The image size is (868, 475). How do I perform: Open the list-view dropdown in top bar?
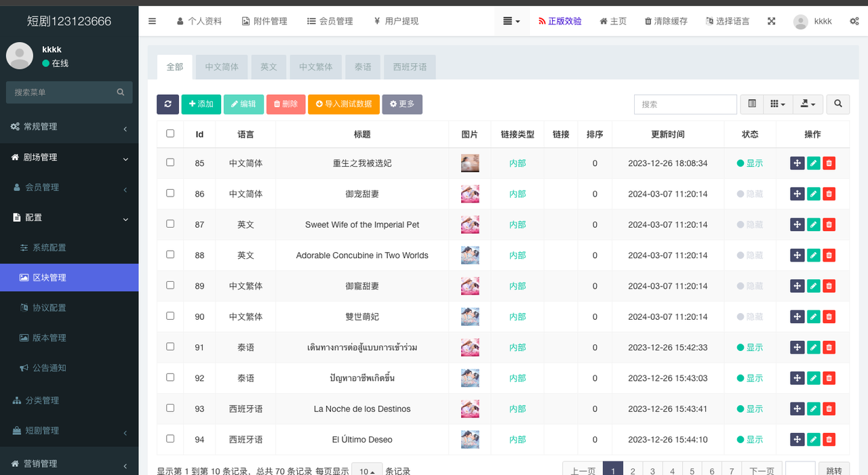[x=511, y=21]
